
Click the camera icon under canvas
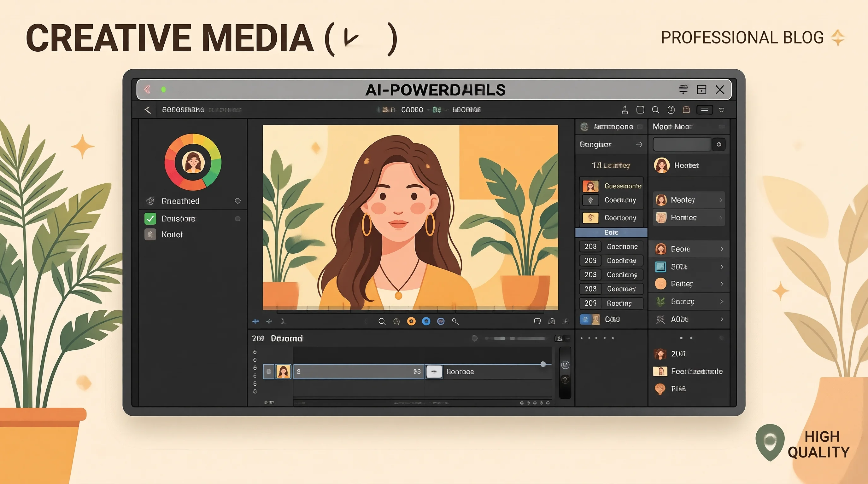point(552,321)
